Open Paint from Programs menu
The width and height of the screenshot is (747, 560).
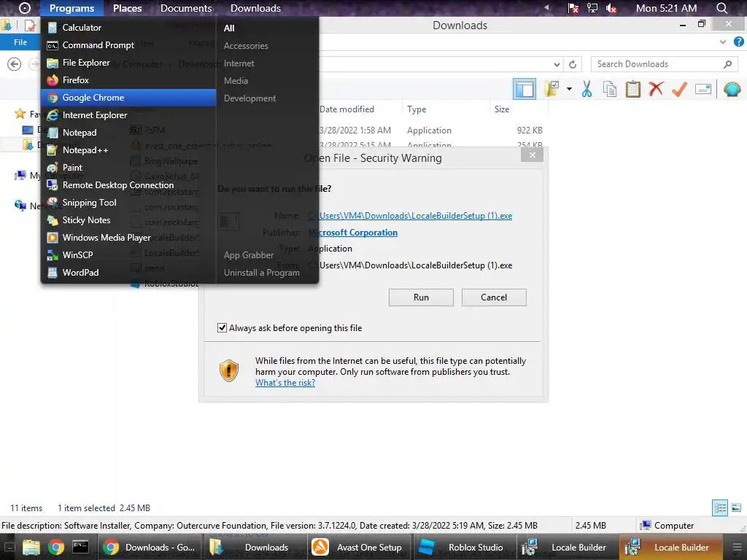[128, 168]
